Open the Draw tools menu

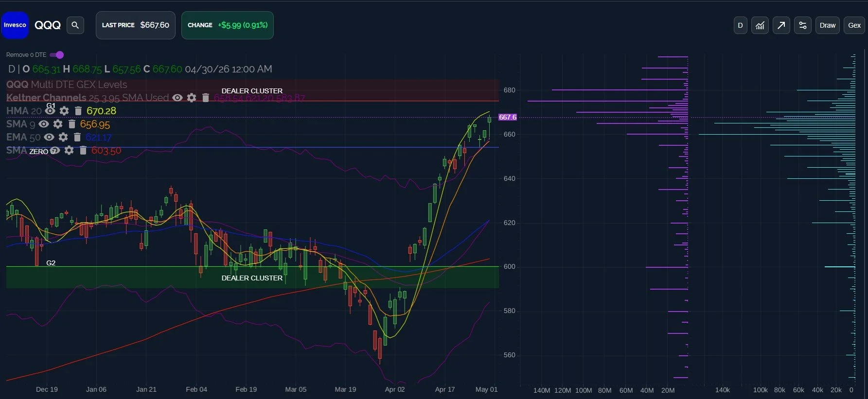[x=827, y=25]
